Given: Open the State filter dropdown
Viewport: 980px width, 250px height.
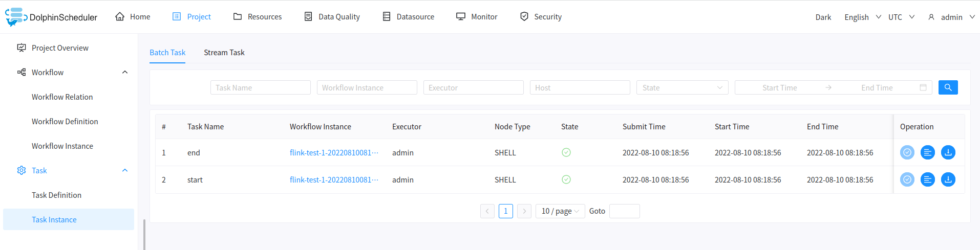Looking at the screenshot, I should coord(681,87).
